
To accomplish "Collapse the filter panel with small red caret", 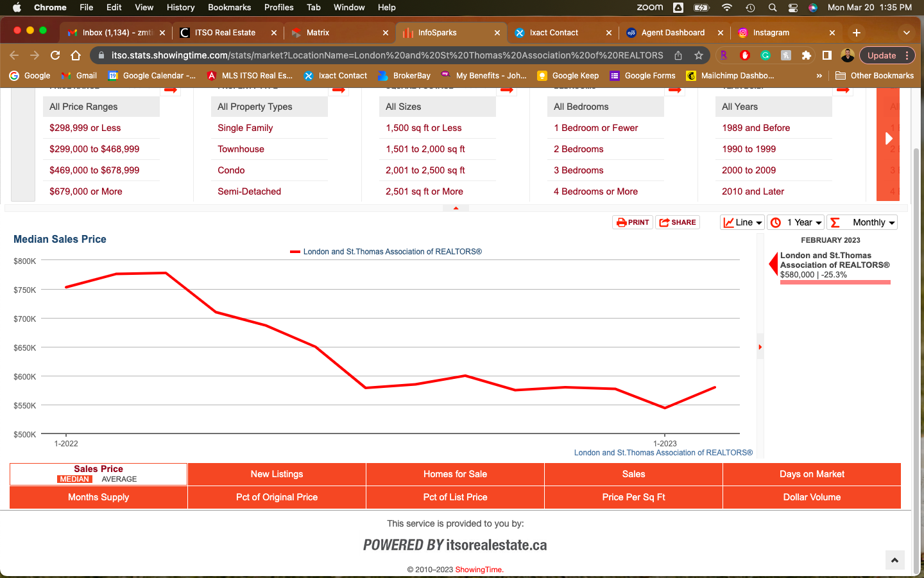I will [x=456, y=208].
